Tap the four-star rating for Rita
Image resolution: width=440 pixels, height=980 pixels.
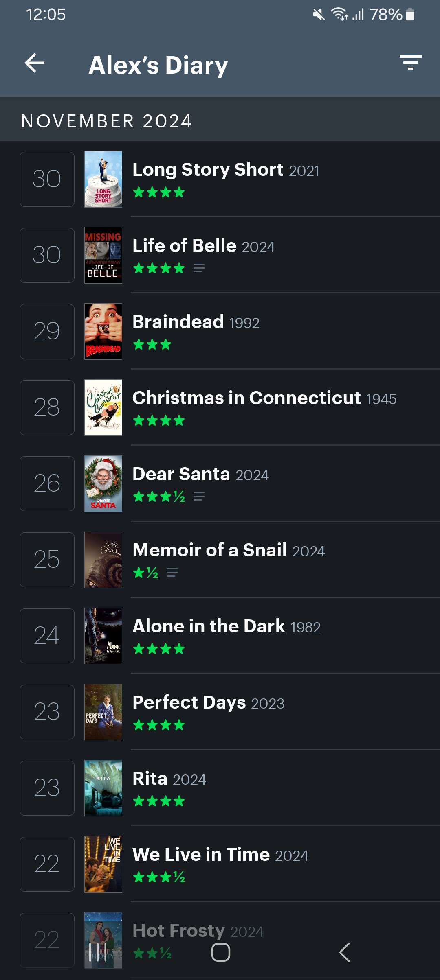(159, 801)
